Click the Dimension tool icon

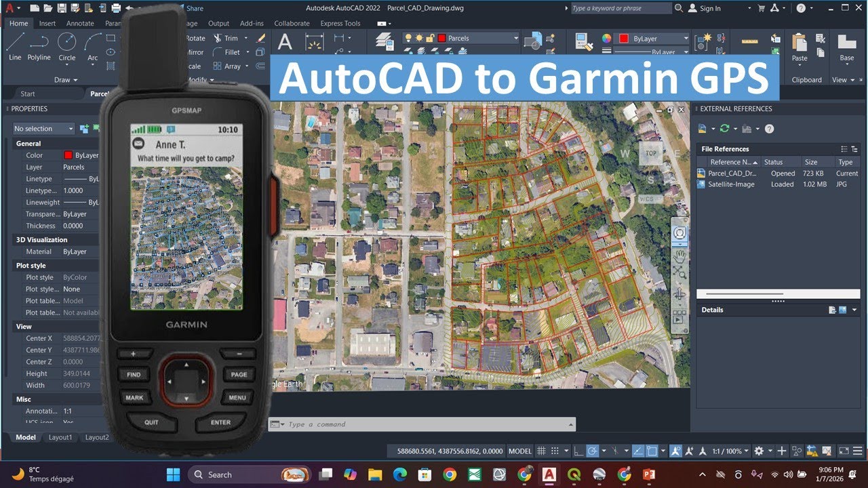tap(314, 42)
